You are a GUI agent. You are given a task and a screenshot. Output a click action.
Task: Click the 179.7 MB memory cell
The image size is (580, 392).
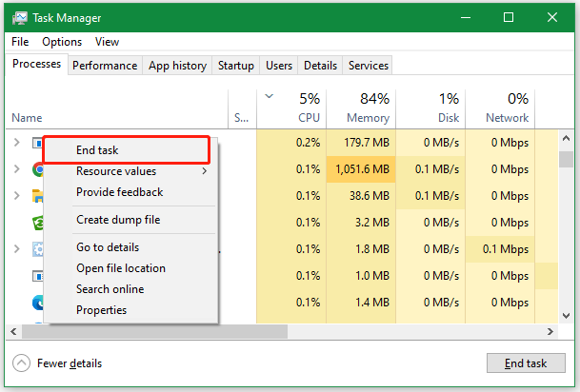361,143
